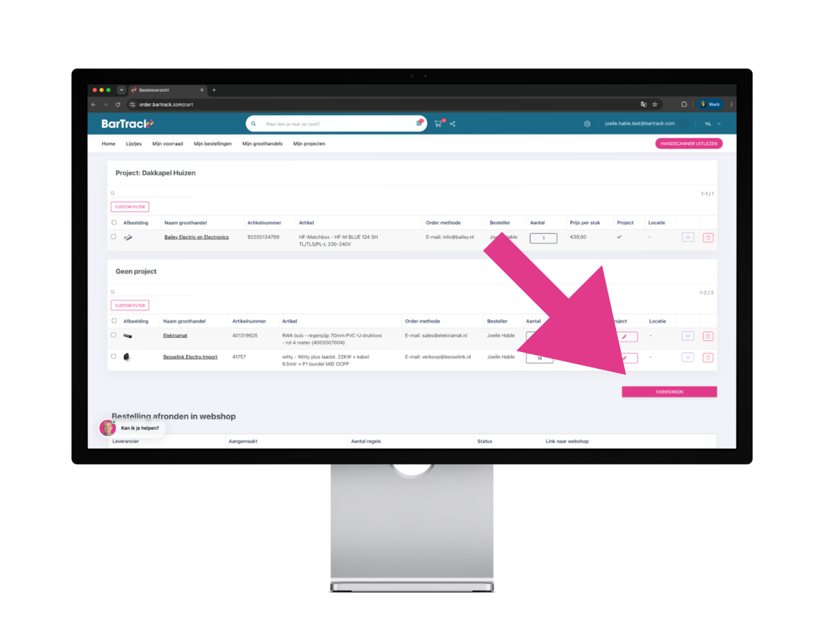Open Mijn bestellingen in the navigation
Viewport: 840px width, 630px height.
coord(213,143)
